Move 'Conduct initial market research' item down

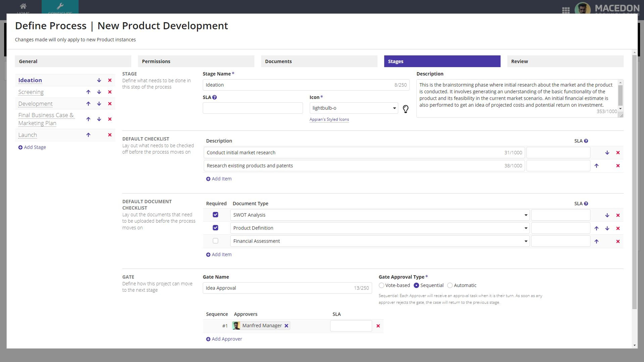pos(607,153)
